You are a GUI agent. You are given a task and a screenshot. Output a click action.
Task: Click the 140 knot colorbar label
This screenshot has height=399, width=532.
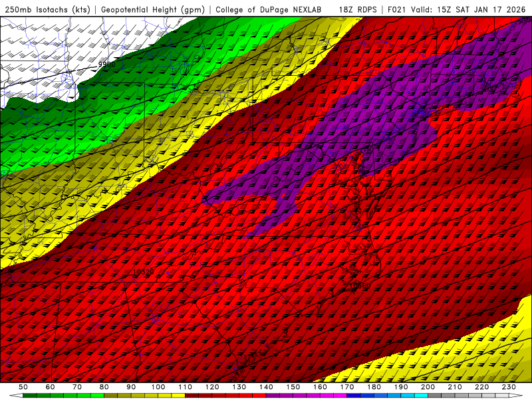pos(266,387)
